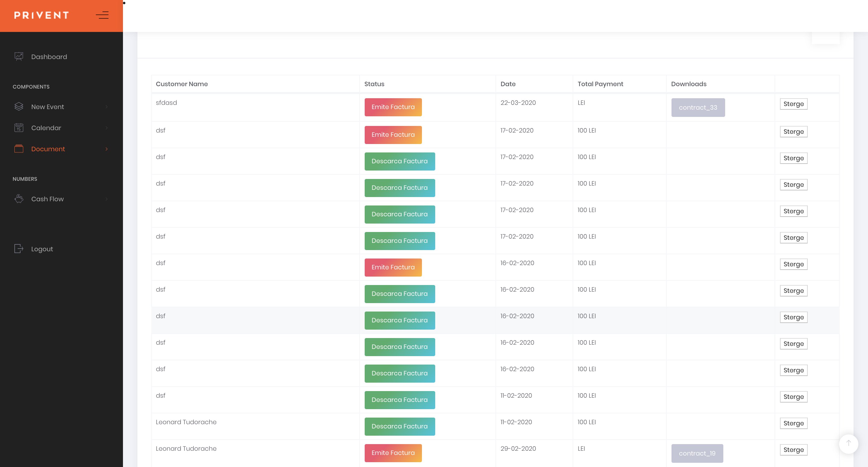This screenshot has width=868, height=467.
Task: Open the Dashboard menu item
Action: pyautogui.click(x=49, y=57)
